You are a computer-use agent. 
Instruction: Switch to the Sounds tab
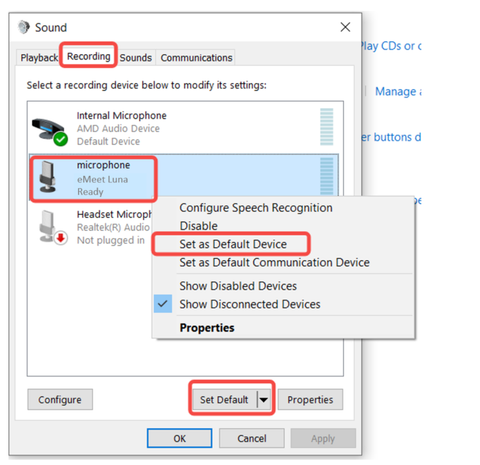pos(136,58)
